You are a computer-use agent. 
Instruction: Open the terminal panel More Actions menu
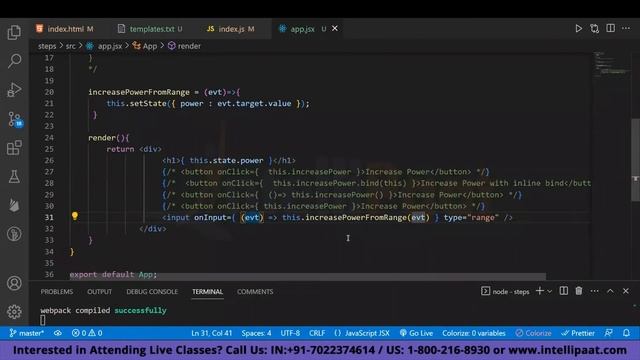(x=595, y=291)
